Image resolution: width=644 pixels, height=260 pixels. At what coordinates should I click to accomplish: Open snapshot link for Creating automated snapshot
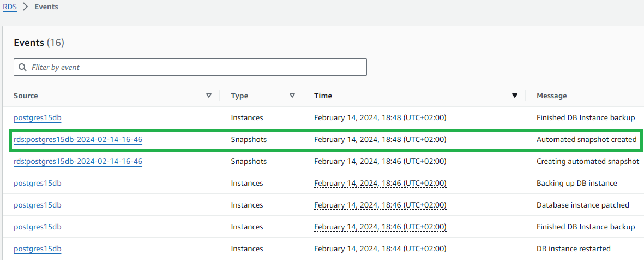[x=78, y=161]
